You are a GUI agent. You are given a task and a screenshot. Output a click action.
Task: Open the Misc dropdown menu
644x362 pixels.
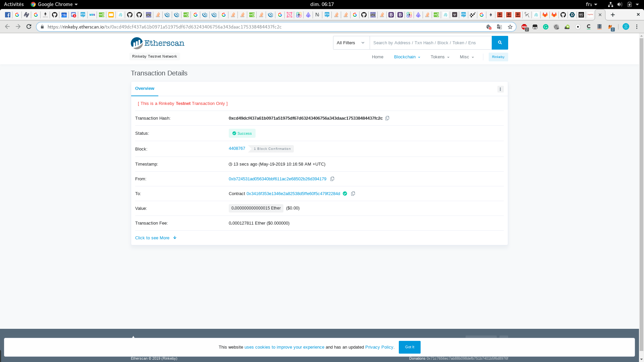click(467, 57)
